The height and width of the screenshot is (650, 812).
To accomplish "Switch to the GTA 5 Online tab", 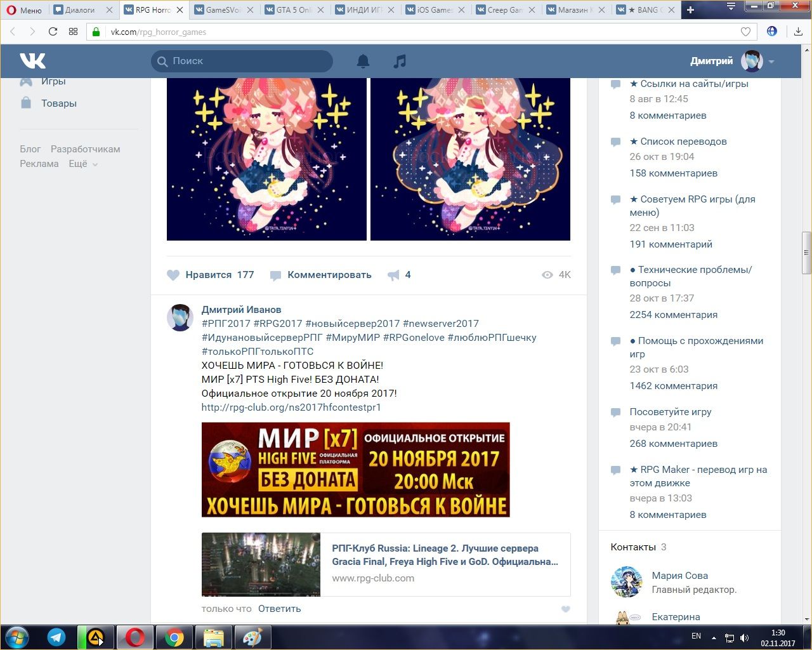I will coord(294,10).
